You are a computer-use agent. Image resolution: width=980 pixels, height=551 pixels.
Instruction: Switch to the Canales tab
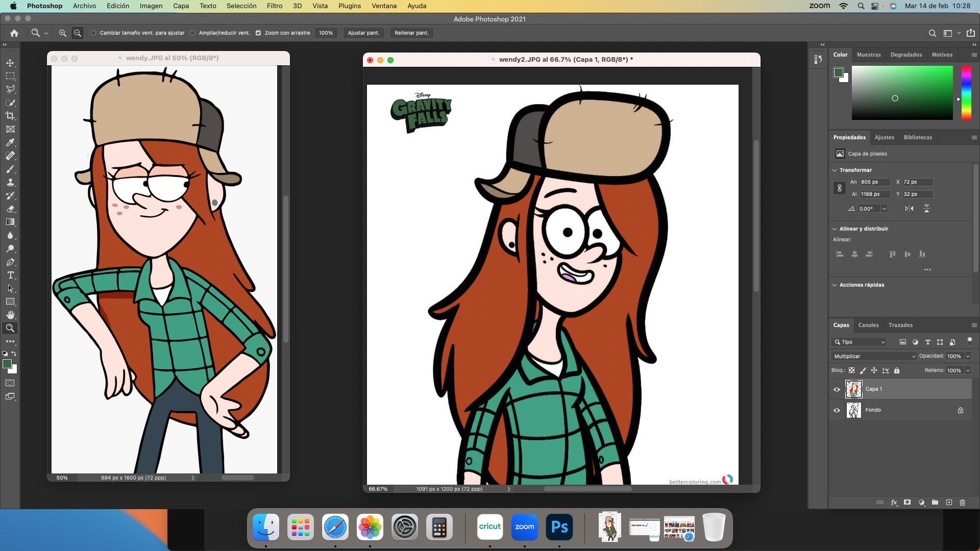pyautogui.click(x=868, y=325)
